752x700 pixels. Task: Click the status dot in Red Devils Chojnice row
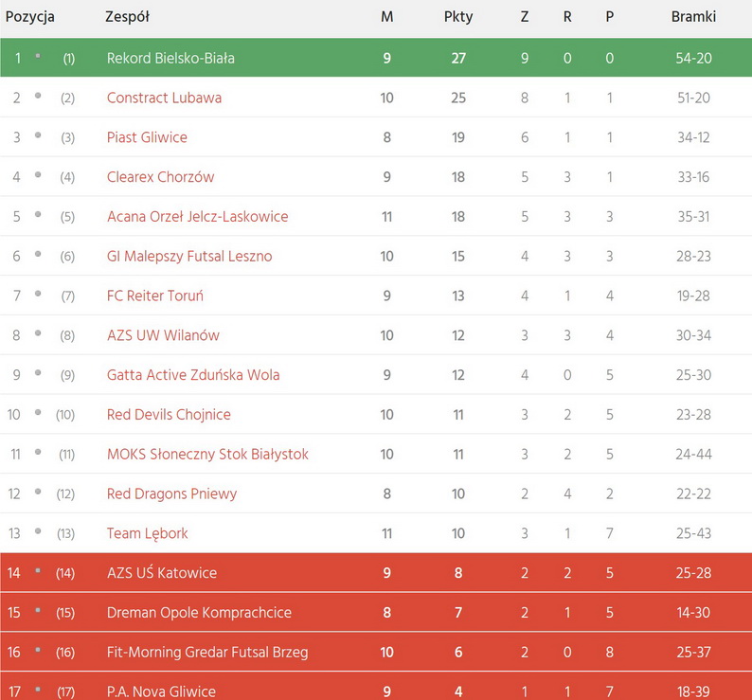[38, 413]
